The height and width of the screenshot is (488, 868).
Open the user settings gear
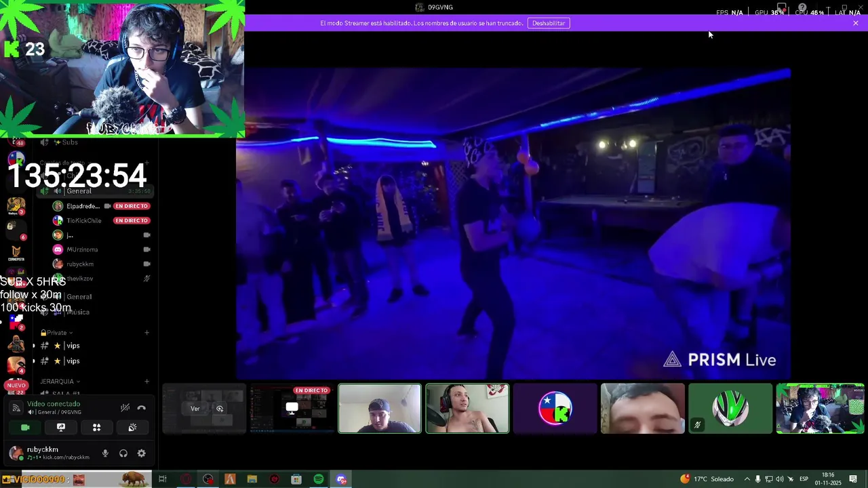141,453
